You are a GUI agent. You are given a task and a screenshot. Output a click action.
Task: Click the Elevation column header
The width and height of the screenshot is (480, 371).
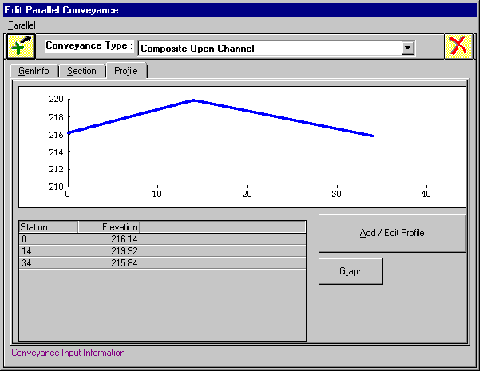pos(109,227)
